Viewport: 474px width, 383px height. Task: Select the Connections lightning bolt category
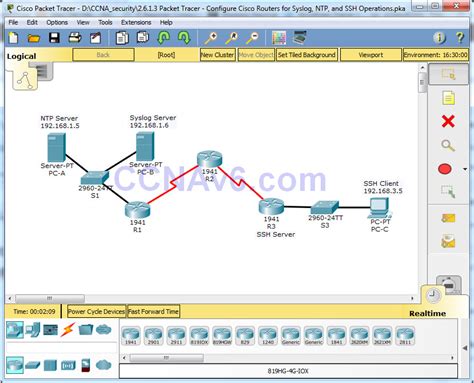tap(68, 329)
